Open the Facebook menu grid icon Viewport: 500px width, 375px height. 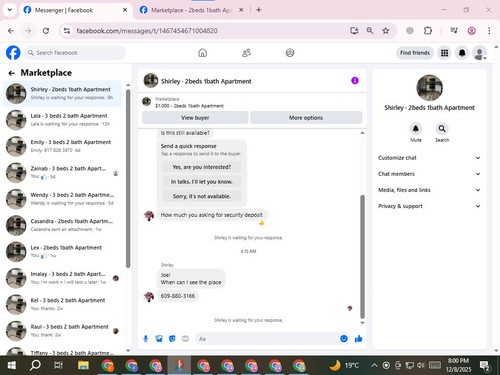pyautogui.click(x=444, y=53)
